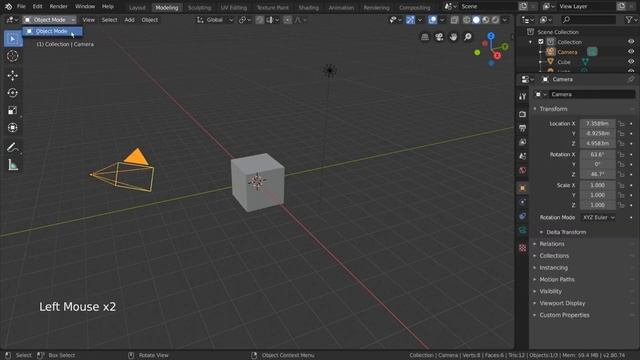Toggle proportional editing in header

(x=287, y=20)
